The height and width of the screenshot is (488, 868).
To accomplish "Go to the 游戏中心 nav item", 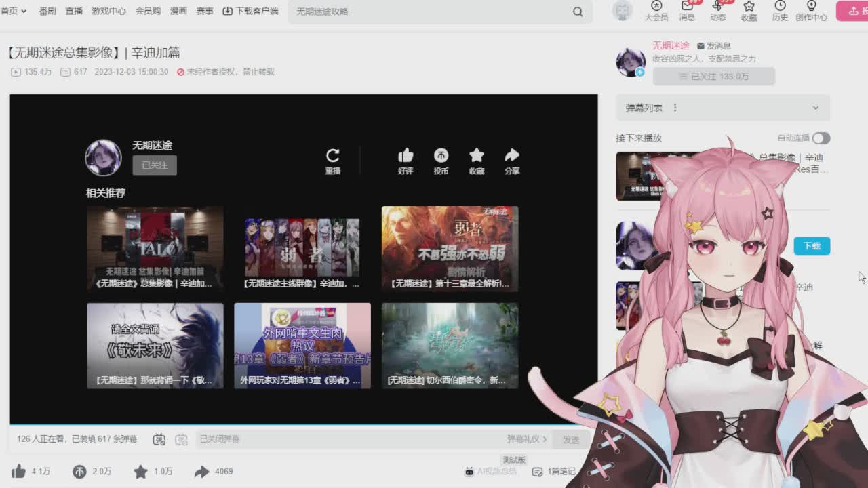I will point(108,11).
